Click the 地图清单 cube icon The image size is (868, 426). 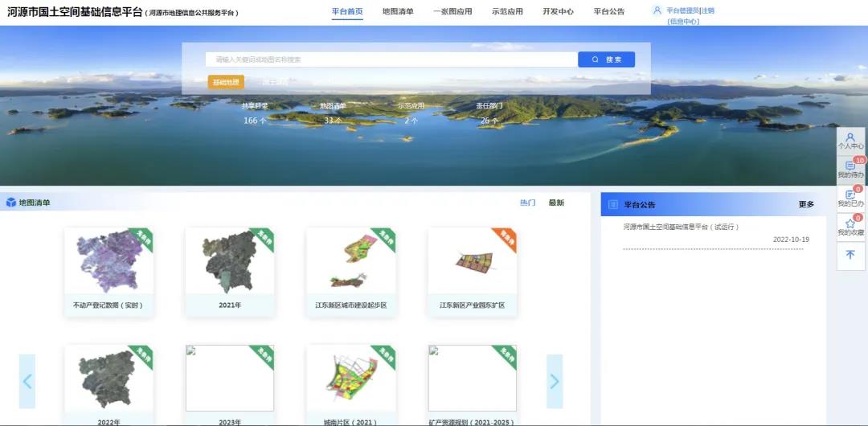pos(11,203)
